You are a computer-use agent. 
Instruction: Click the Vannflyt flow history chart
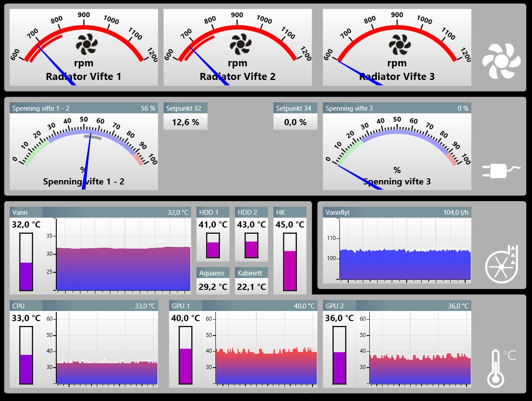pos(405,249)
